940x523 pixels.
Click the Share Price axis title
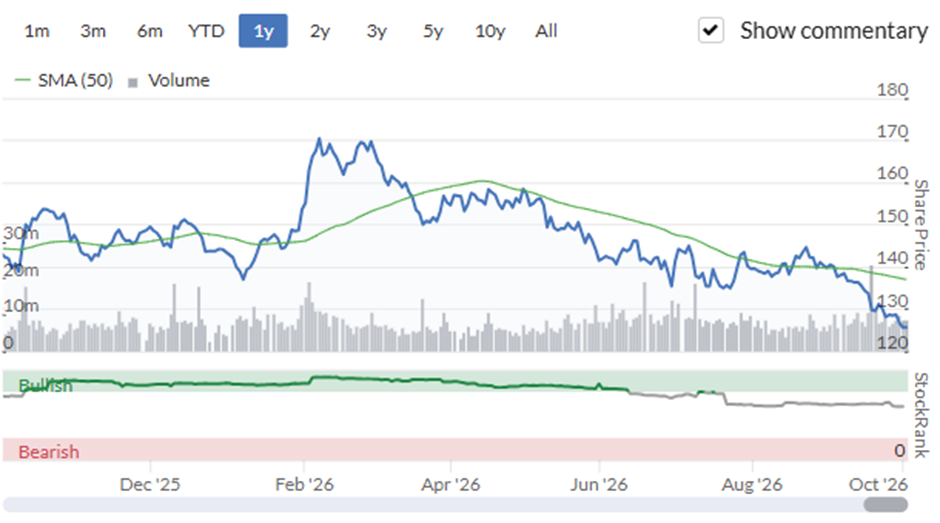point(921,225)
